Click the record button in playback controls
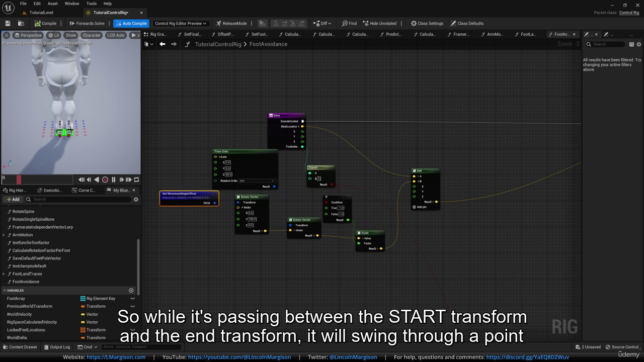Viewport: 644px width, 362px height. point(105,179)
